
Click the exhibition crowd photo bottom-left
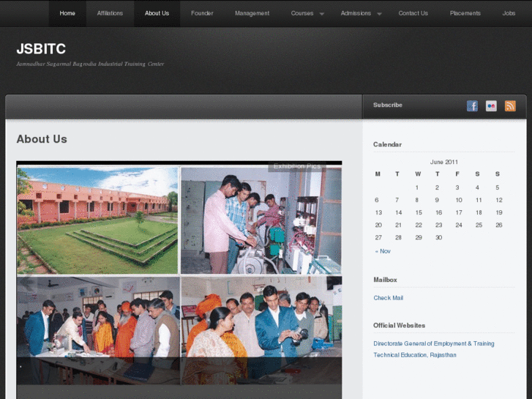pyautogui.click(x=98, y=330)
